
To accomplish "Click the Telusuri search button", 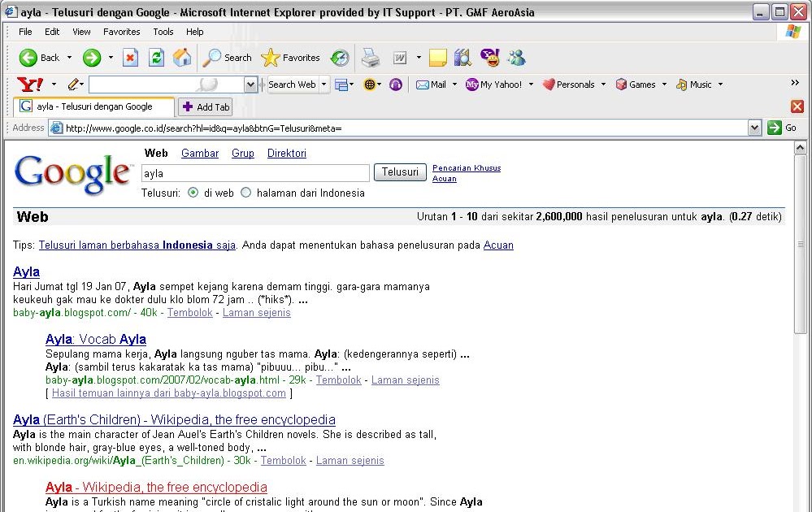I will click(400, 171).
